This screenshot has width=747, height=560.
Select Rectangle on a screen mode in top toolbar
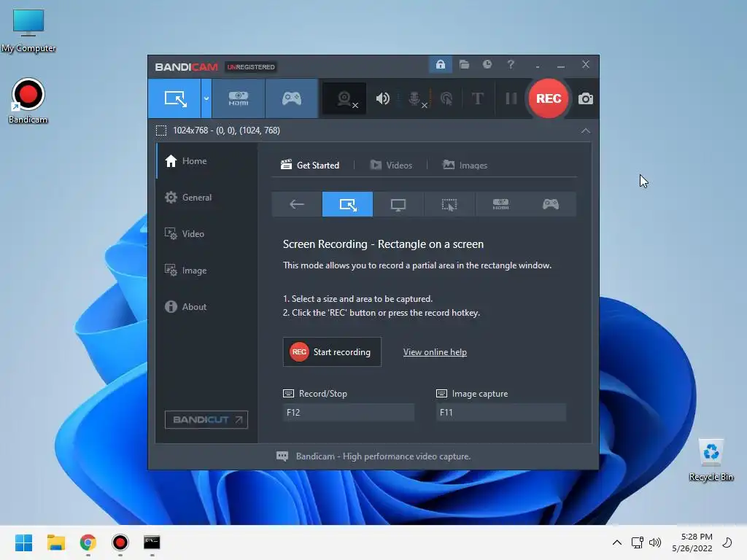point(175,98)
